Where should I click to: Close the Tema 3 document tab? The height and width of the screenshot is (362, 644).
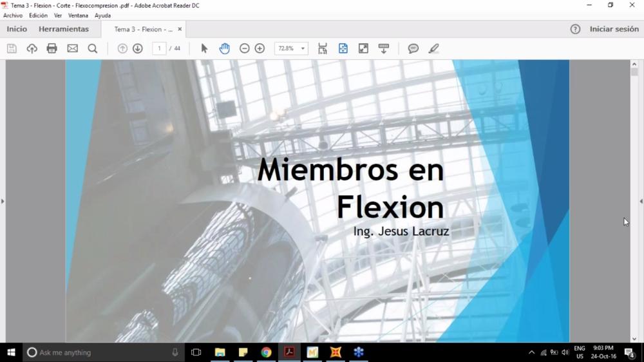pyautogui.click(x=180, y=29)
